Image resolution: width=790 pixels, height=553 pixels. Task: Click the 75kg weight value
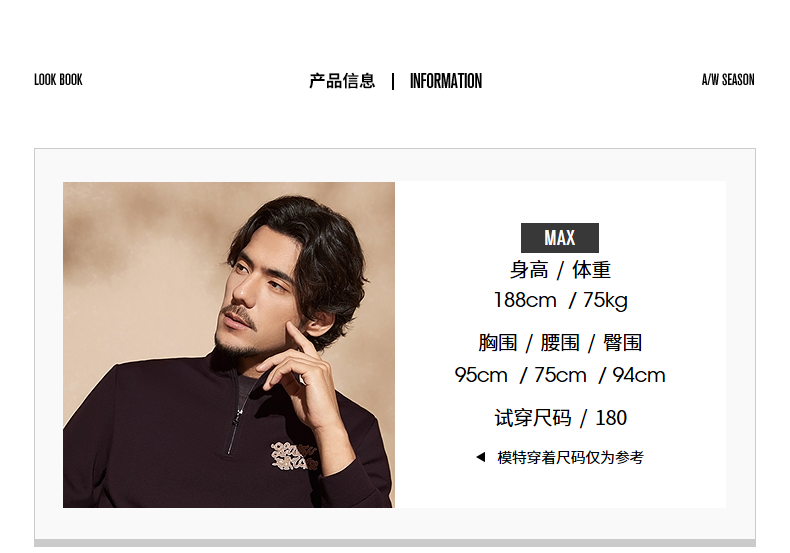[606, 300]
